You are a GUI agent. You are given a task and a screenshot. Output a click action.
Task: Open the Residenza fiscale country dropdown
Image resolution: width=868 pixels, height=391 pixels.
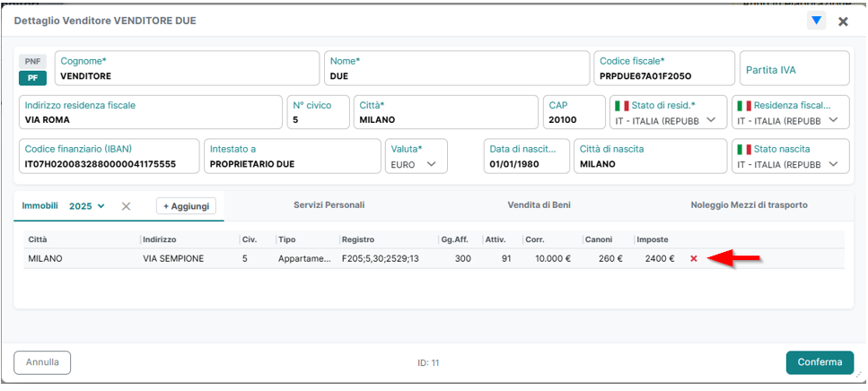[x=790, y=112]
